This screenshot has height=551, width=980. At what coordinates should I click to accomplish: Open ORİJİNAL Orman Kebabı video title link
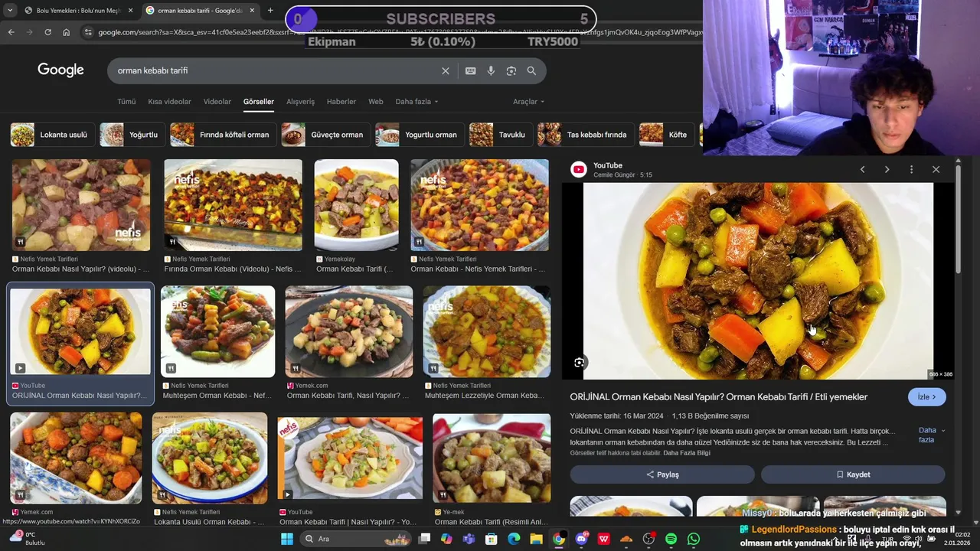tap(718, 397)
